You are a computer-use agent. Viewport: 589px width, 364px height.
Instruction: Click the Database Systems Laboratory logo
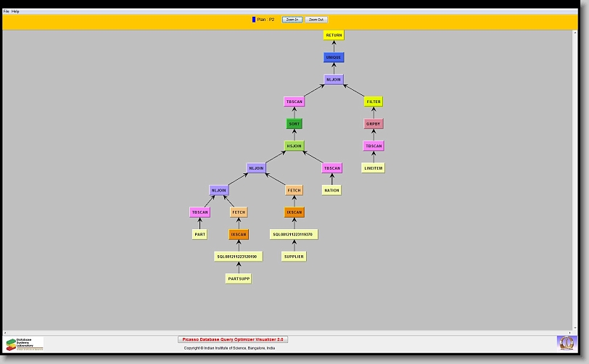[x=25, y=344]
